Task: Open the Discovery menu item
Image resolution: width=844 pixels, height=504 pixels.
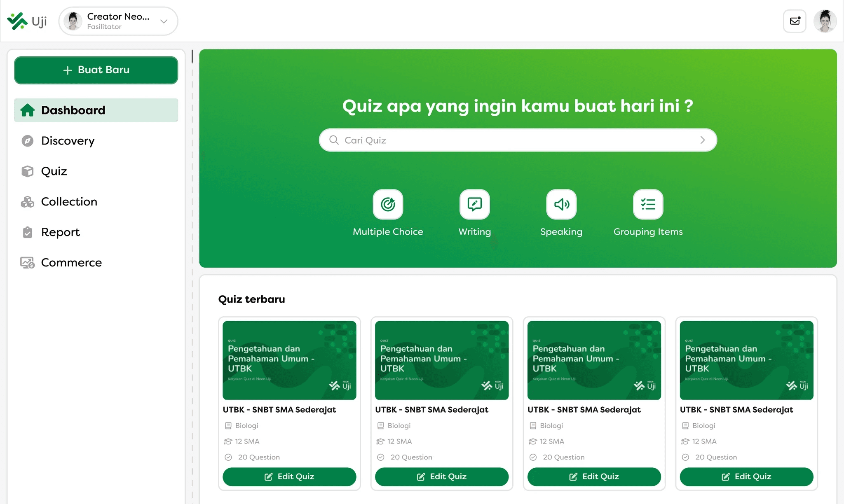Action: coord(68,141)
